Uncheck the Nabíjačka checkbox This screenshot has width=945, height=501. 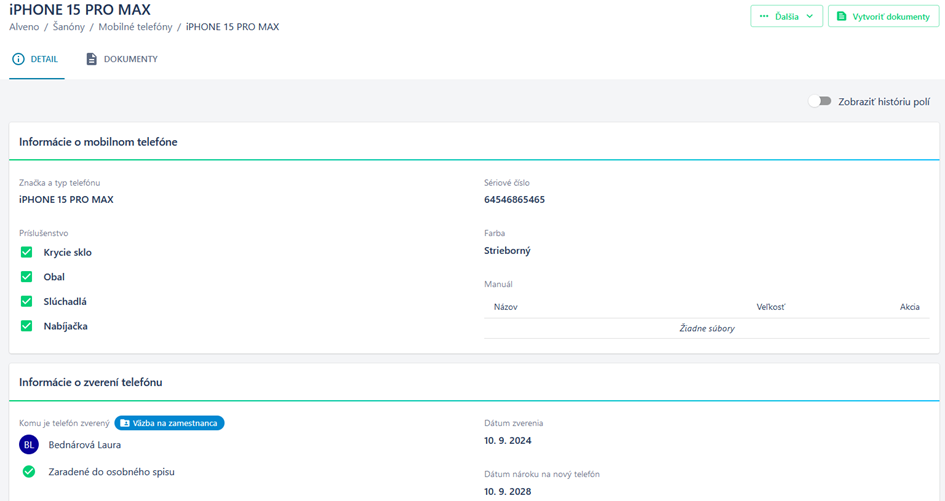click(27, 326)
